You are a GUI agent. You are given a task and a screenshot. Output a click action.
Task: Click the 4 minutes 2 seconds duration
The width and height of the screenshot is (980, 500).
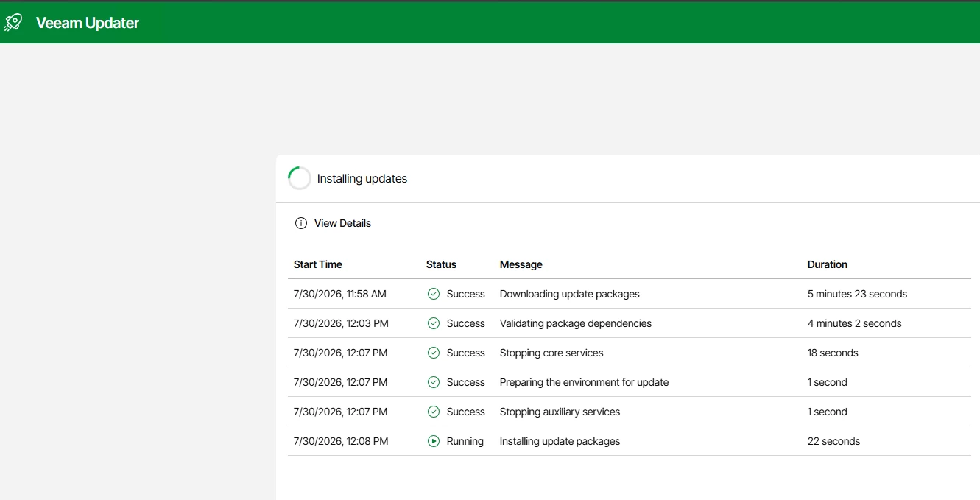(855, 323)
